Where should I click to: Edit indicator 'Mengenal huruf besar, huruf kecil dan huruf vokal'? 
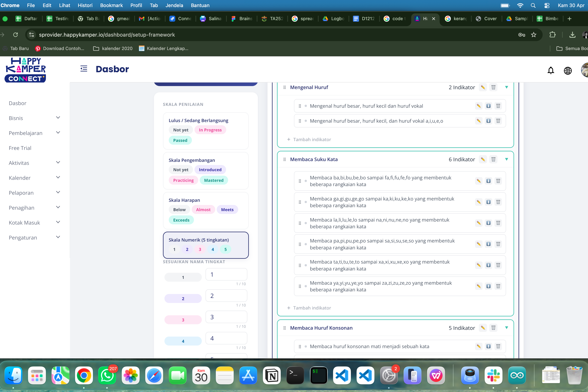478,106
